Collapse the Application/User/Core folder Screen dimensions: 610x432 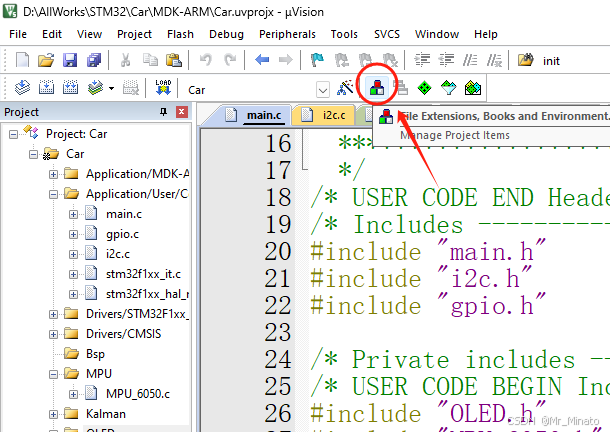point(53,194)
